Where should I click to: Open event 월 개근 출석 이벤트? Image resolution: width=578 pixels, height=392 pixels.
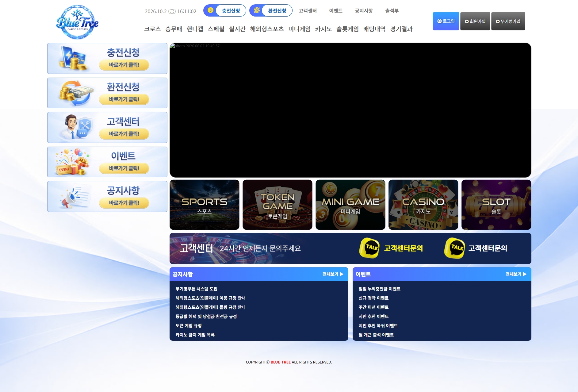point(376,335)
